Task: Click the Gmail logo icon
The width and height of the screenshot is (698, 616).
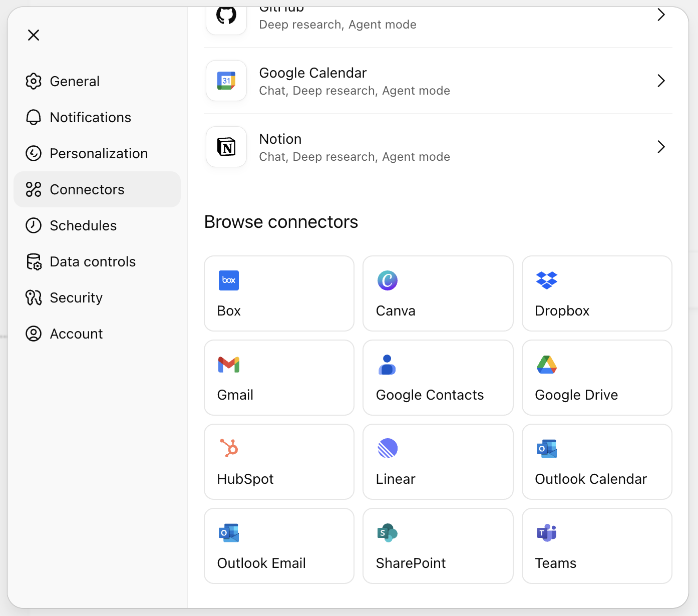Action: point(229,365)
